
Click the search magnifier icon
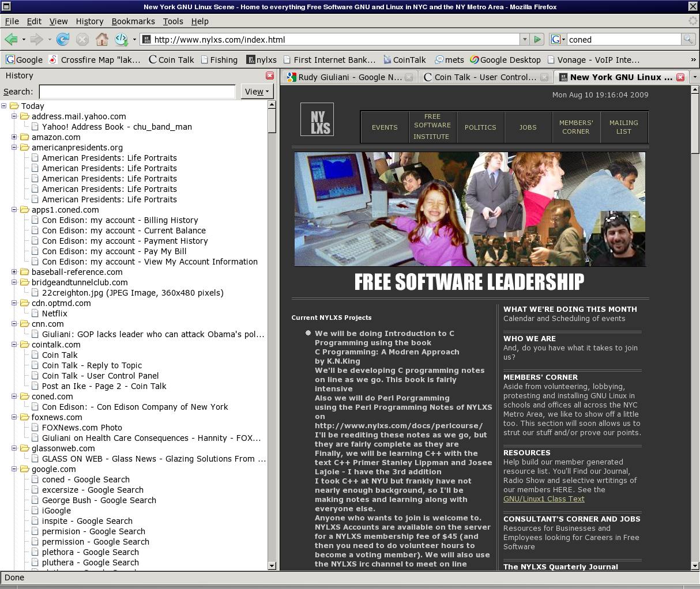coord(688,39)
